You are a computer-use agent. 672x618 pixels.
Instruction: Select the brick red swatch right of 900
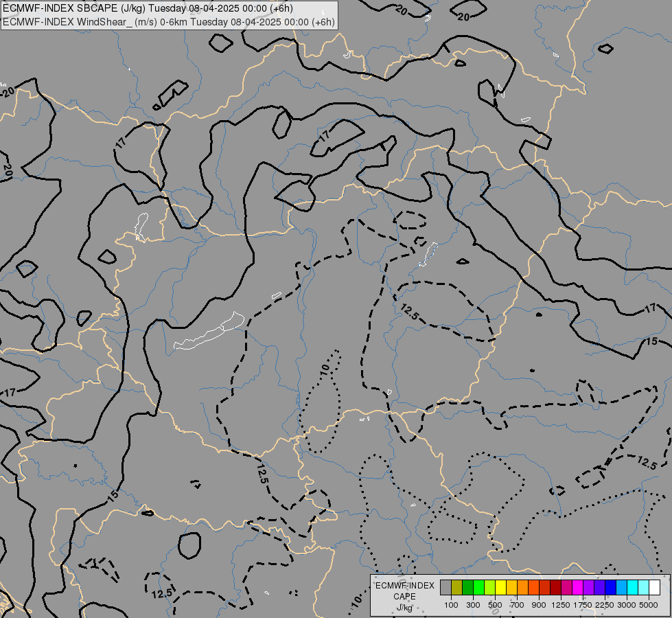click(545, 587)
